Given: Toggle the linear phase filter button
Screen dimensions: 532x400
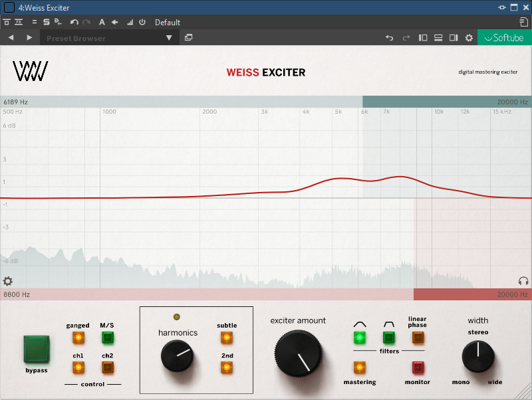Looking at the screenshot, I should (x=417, y=338).
